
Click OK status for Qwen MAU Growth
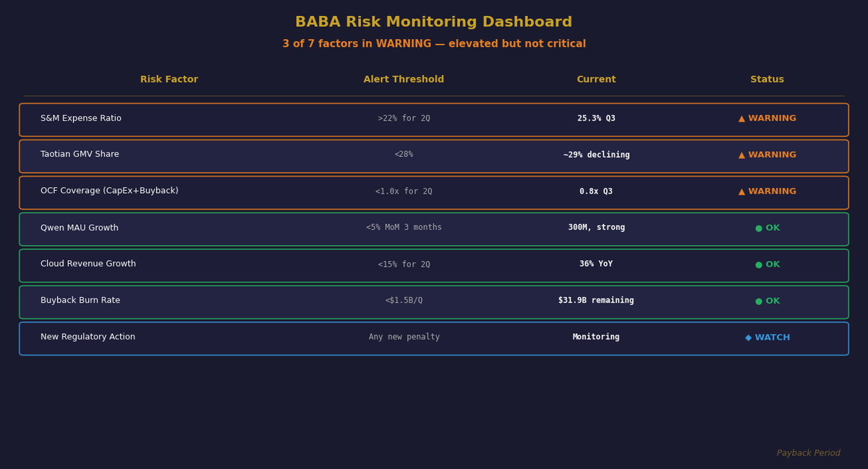pos(767,228)
